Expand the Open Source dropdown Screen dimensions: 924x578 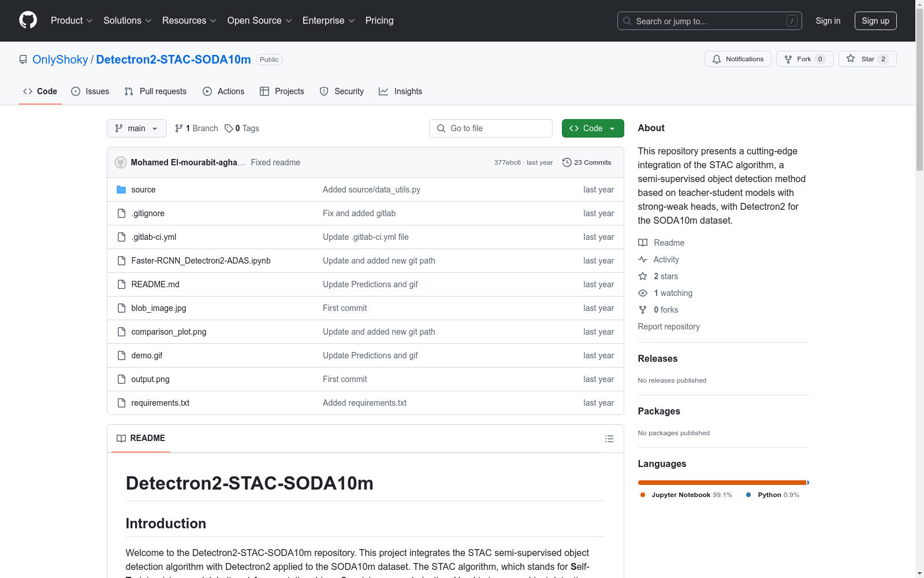[x=260, y=21]
